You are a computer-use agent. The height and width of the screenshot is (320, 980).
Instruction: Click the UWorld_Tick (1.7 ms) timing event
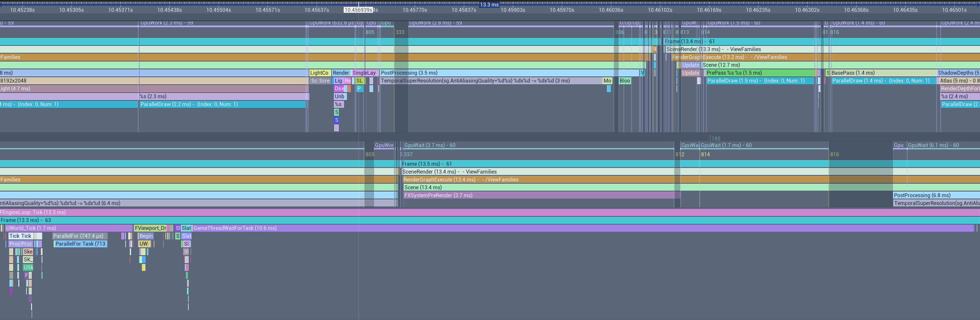pyautogui.click(x=68, y=228)
